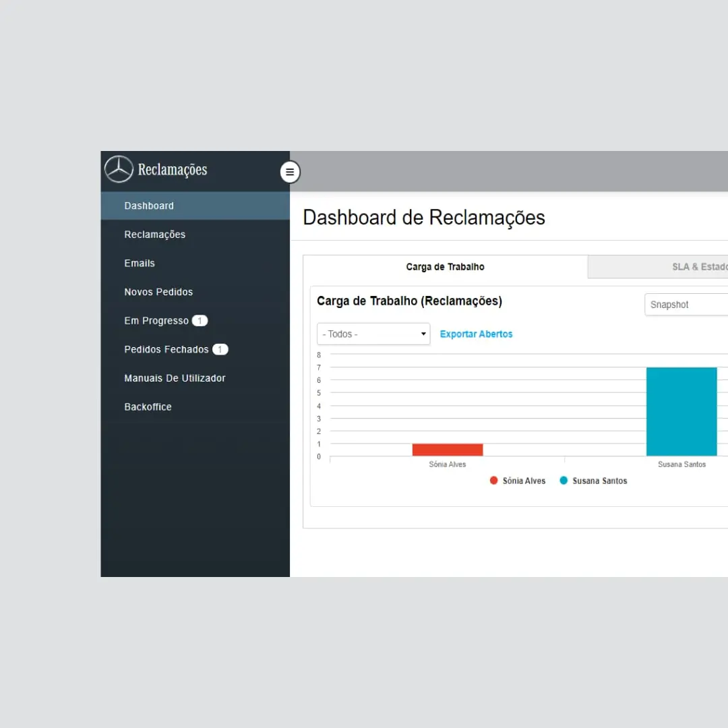Click the Exportar Abertos link
This screenshot has height=728, width=728.
click(x=477, y=334)
